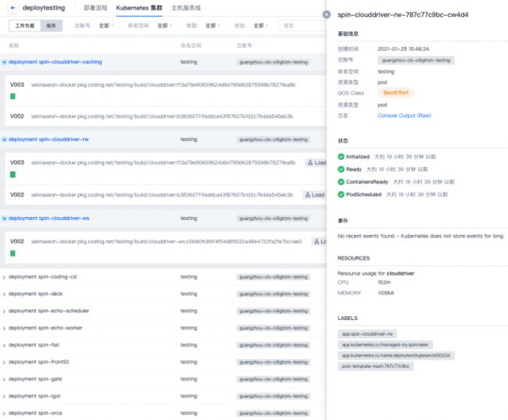This screenshot has width=508, height=420.
Task: Expand deployment spin-igor row
Action: click(4, 397)
